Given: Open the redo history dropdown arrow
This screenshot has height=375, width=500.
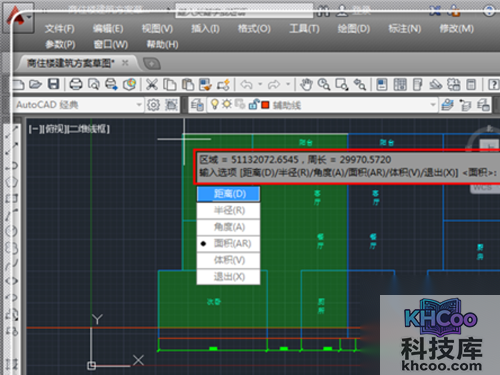Looking at the screenshot, I should pos(288,84).
